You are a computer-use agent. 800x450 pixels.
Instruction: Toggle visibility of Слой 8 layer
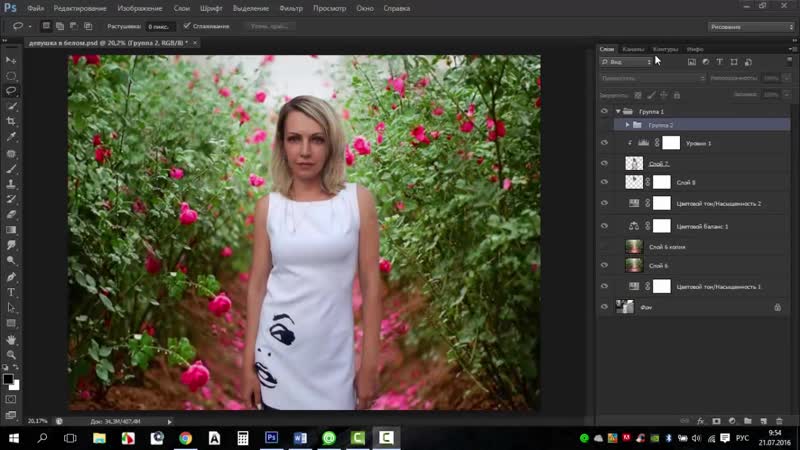(604, 182)
